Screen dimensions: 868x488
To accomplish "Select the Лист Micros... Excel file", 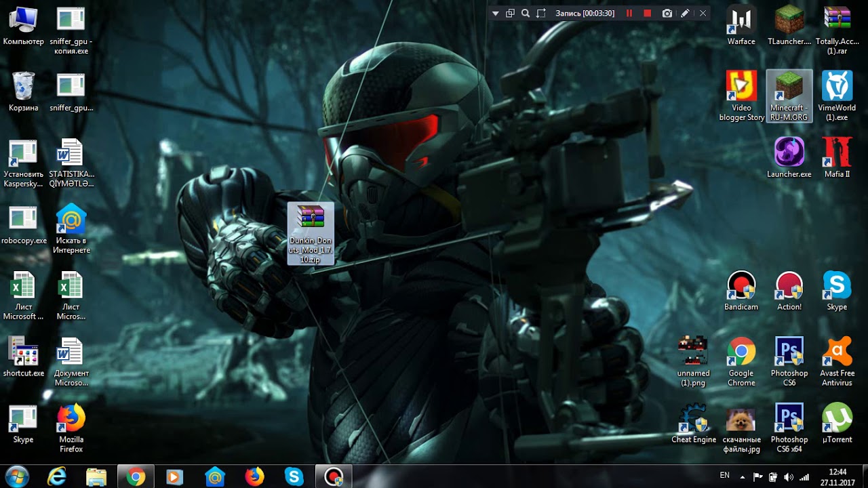I will [71, 296].
